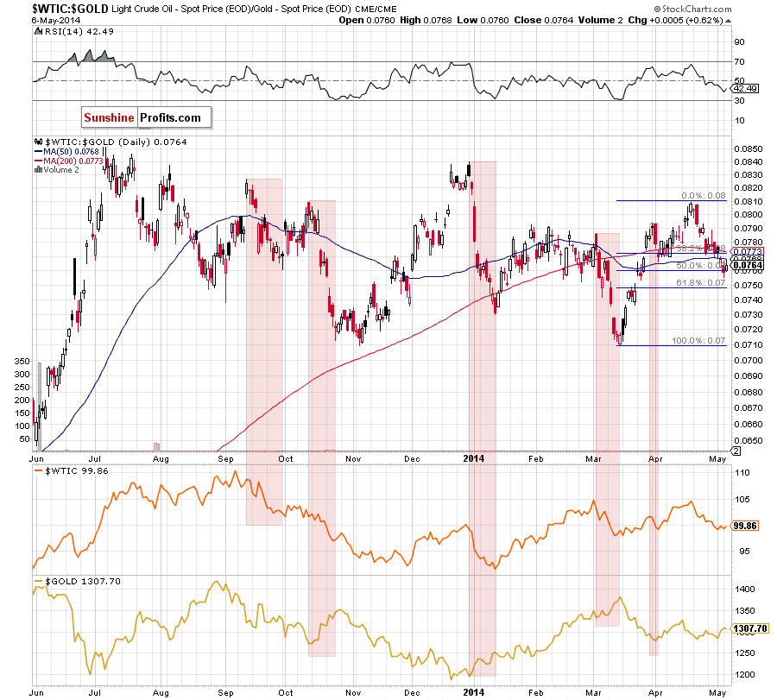Click the 0.0%: 0.08 Fibonacci label
Image resolution: width=777 pixels, height=700 pixels.
tap(703, 196)
